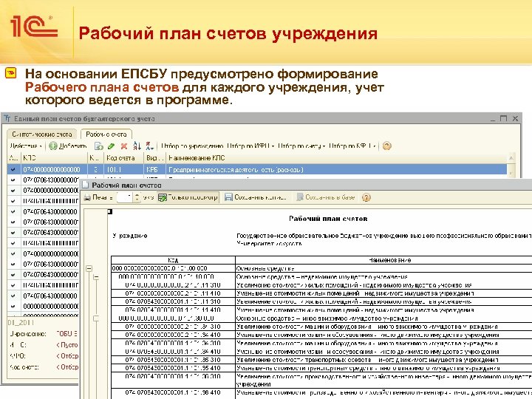Click the Код счета filter value Отбор
The image size is (532, 399).
pyautogui.click(x=67, y=367)
